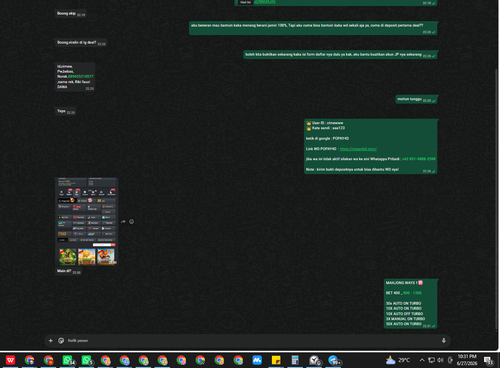Viewport: 500px width, 368px height.
Task: Open network settings tray icon
Action: pyautogui.click(x=431, y=360)
